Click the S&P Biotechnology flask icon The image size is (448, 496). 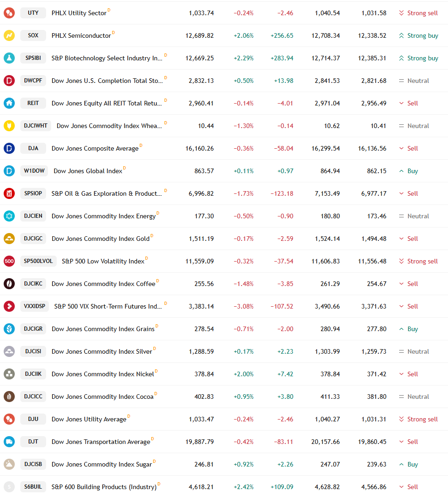click(9, 58)
